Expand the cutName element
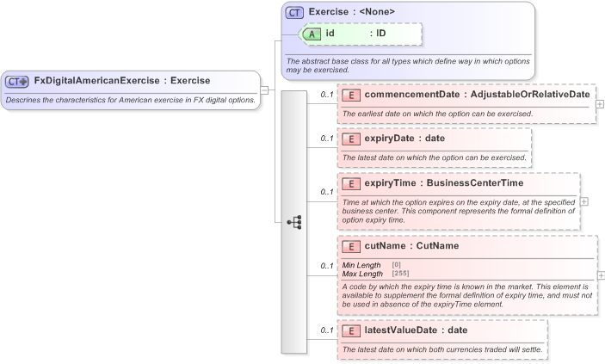605x364 pixels. pos(601,275)
